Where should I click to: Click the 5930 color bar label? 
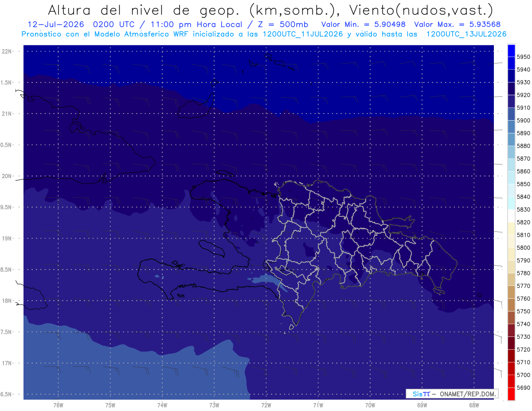pyautogui.click(x=523, y=82)
